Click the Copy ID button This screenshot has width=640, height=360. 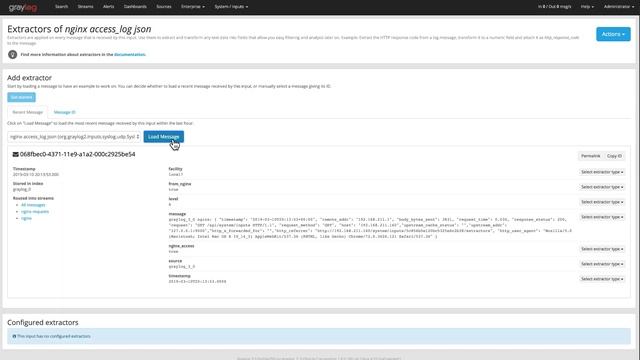tap(614, 156)
